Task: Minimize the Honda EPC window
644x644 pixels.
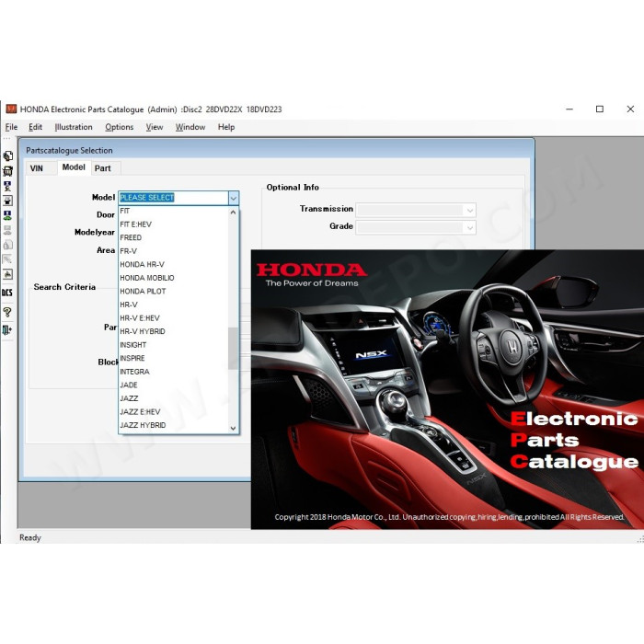Action: (569, 109)
